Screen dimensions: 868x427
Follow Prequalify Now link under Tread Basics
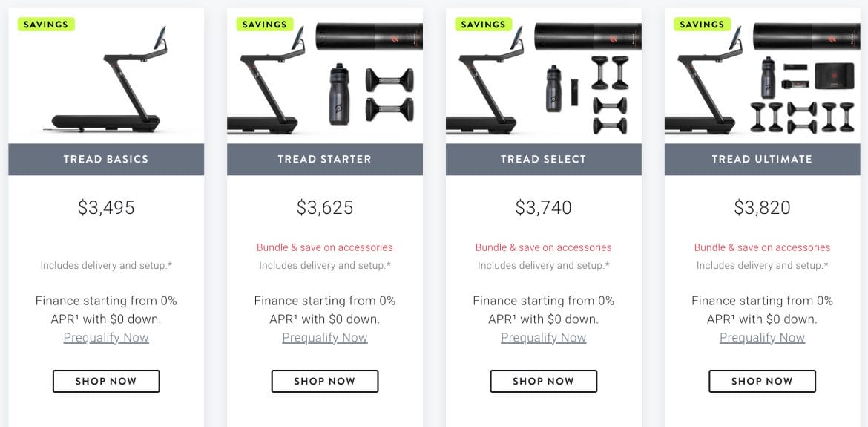click(106, 338)
